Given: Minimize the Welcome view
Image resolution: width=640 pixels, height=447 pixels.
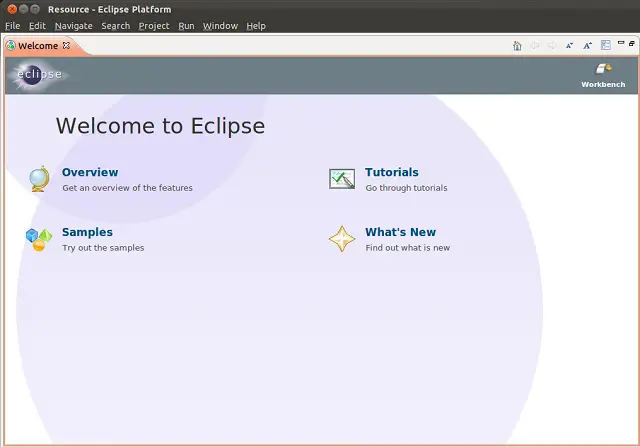Looking at the screenshot, I should [x=621, y=42].
